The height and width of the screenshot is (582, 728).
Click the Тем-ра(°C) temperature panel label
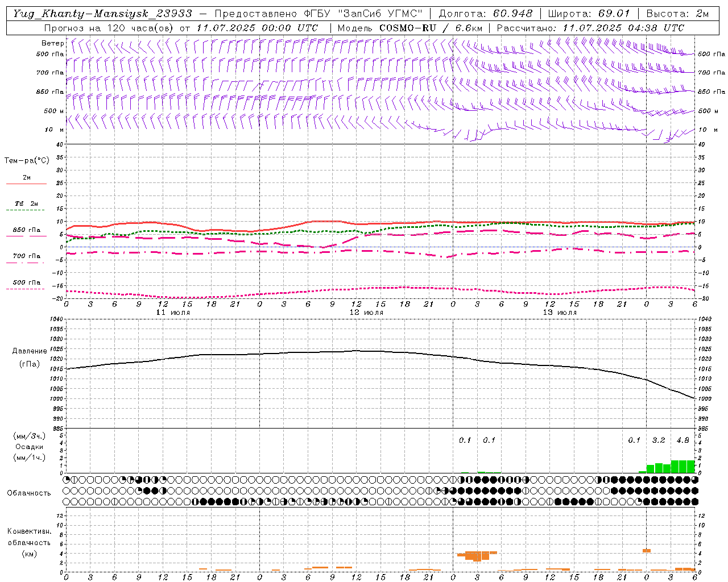(27, 161)
